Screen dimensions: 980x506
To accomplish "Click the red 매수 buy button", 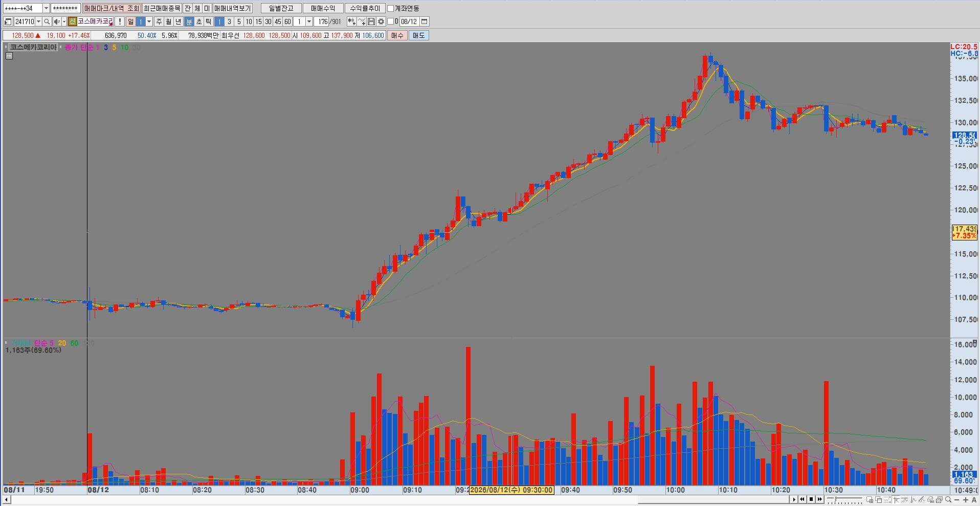I will click(397, 35).
